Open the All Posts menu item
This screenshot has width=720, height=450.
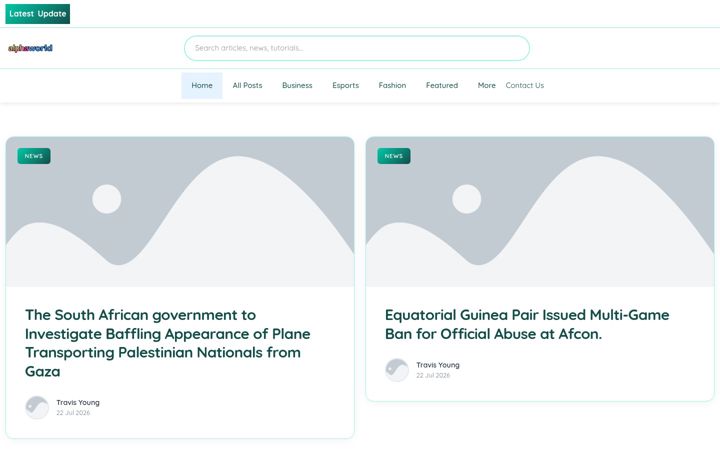pos(248,85)
